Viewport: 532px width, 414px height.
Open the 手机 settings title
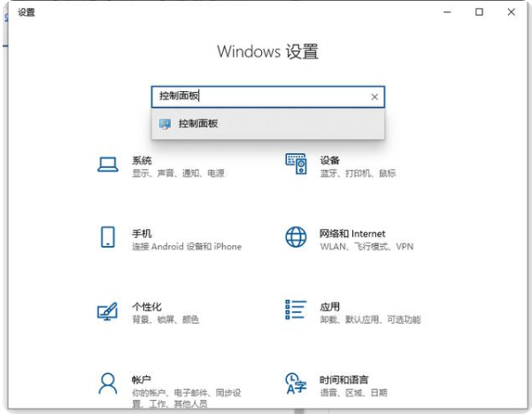pyautogui.click(x=142, y=234)
